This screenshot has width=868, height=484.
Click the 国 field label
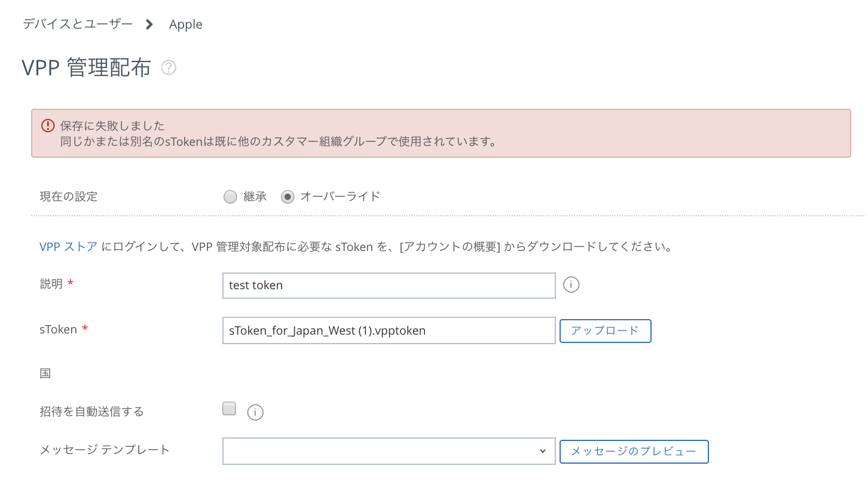[45, 373]
